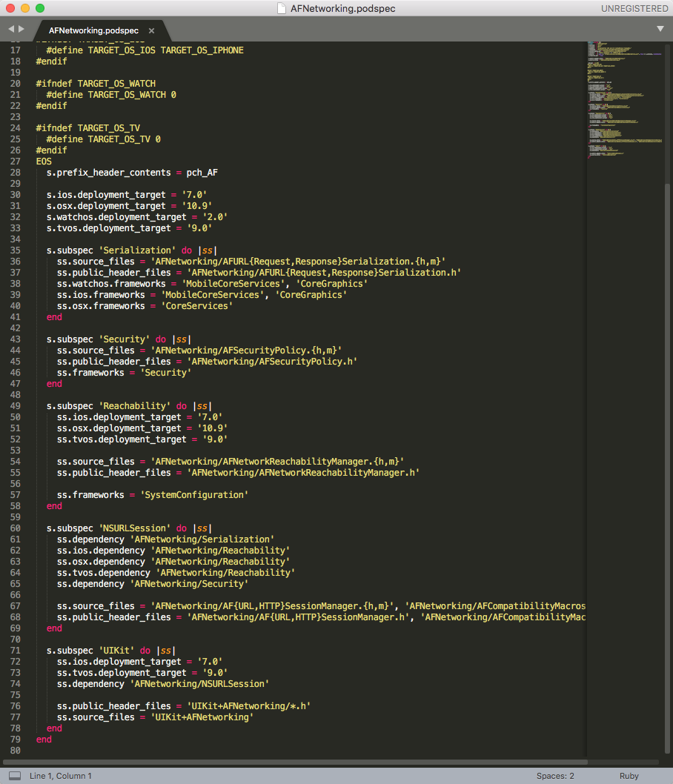The image size is (673, 784).
Task: Close the AFNetworking.podspec tab
Action: point(151,30)
